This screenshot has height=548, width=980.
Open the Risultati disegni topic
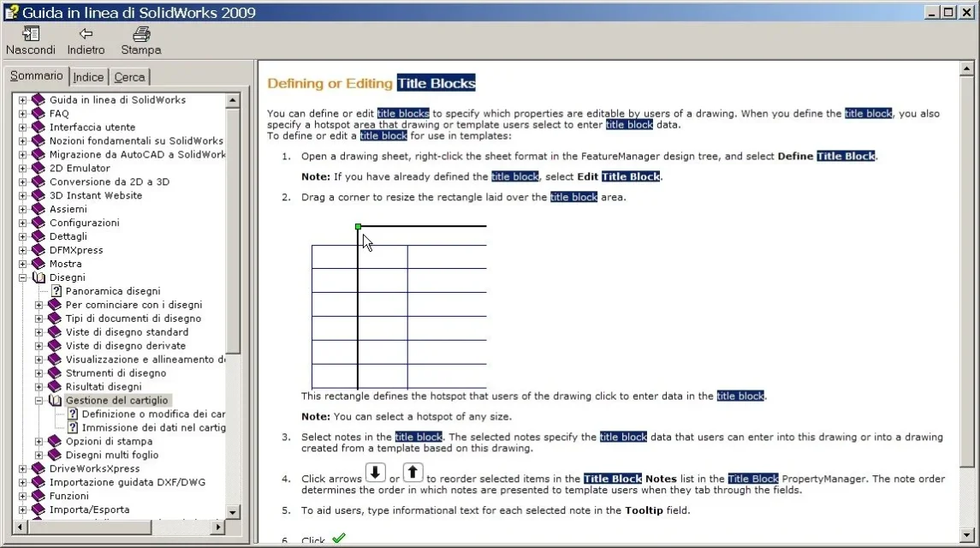coord(104,387)
